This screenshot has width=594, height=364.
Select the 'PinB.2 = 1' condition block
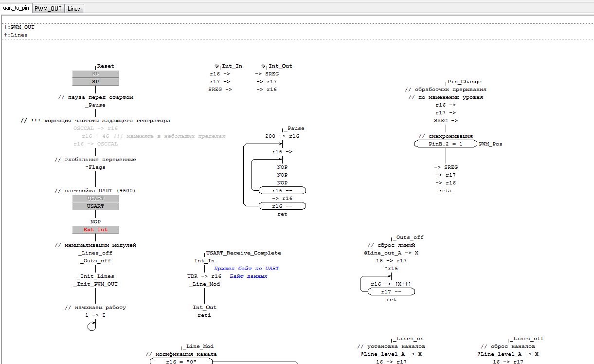[446, 144]
